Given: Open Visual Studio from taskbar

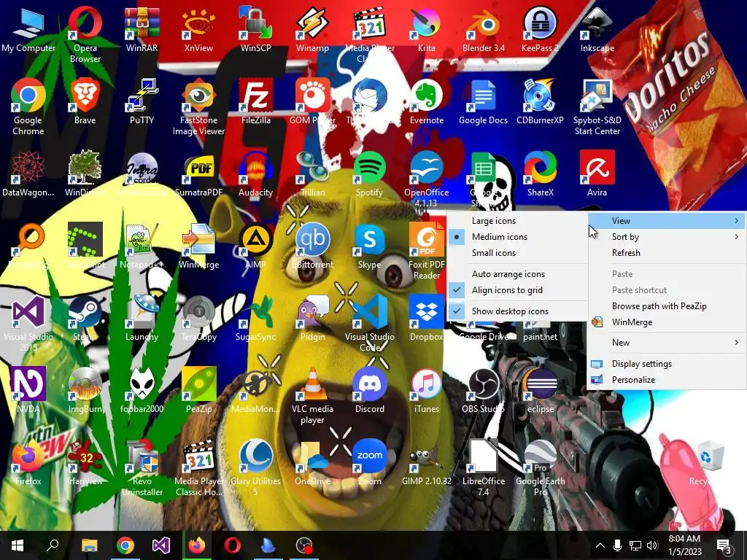Looking at the screenshot, I should click(x=161, y=545).
